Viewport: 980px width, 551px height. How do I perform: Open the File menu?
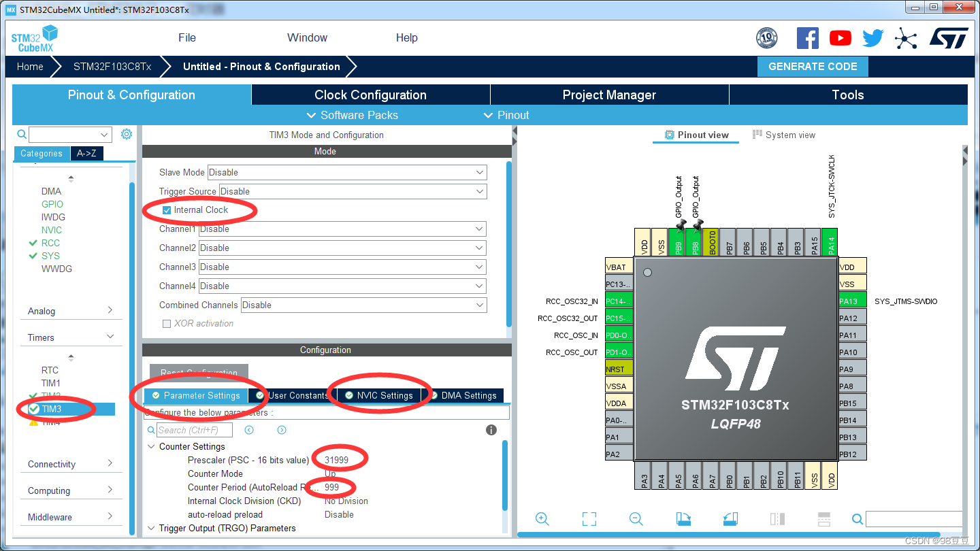(187, 37)
